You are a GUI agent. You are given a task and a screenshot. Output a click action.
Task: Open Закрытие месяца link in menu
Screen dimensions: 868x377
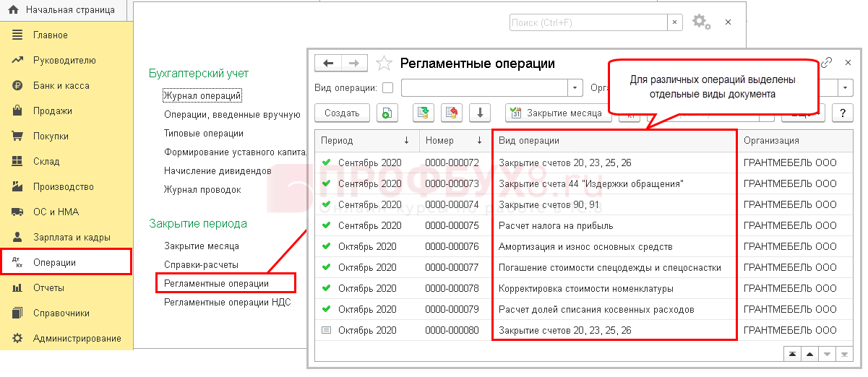202,246
